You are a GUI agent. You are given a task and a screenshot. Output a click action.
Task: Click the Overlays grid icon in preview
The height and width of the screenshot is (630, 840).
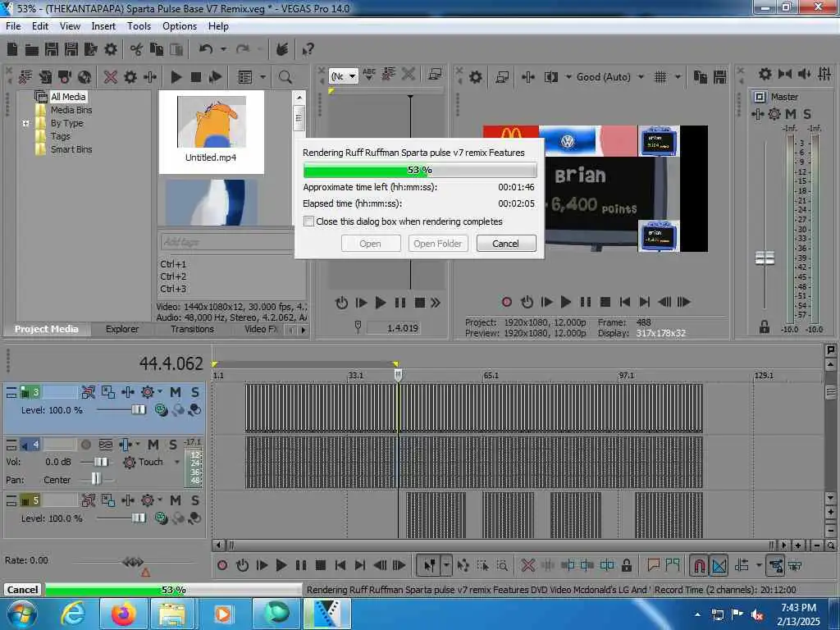[660, 77]
